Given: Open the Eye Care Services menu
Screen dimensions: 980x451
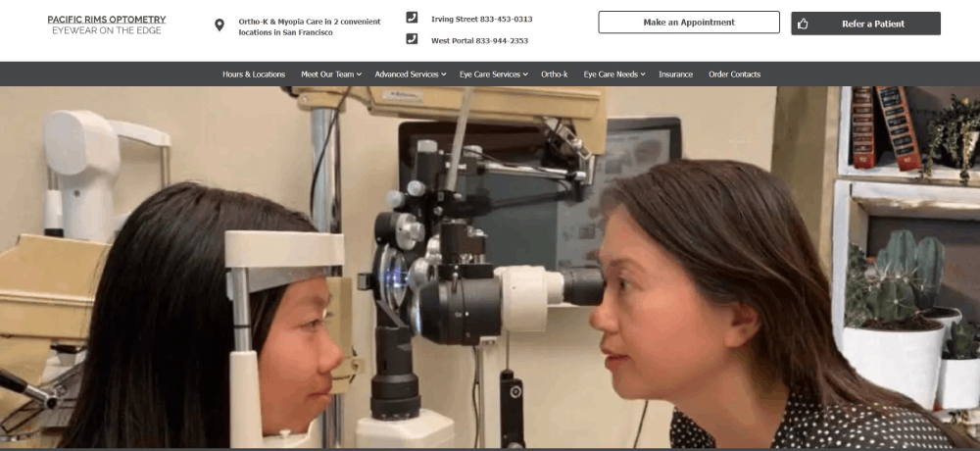Looking at the screenshot, I should click(x=490, y=75).
